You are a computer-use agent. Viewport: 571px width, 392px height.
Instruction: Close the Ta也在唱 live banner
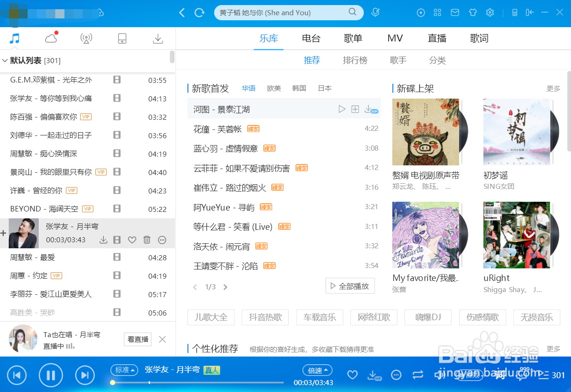[162, 339]
